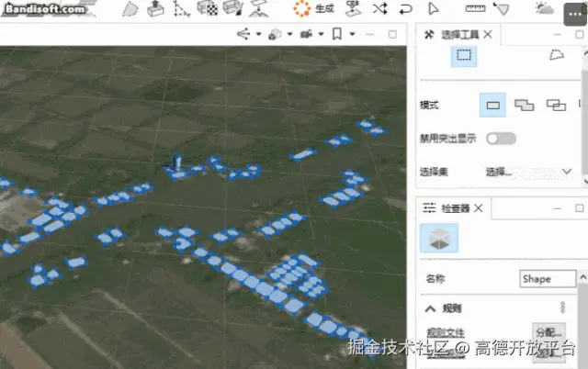Click the shape cube thumbnail in inspector
Viewport: 588px width, 369px height.
pyautogui.click(x=439, y=238)
